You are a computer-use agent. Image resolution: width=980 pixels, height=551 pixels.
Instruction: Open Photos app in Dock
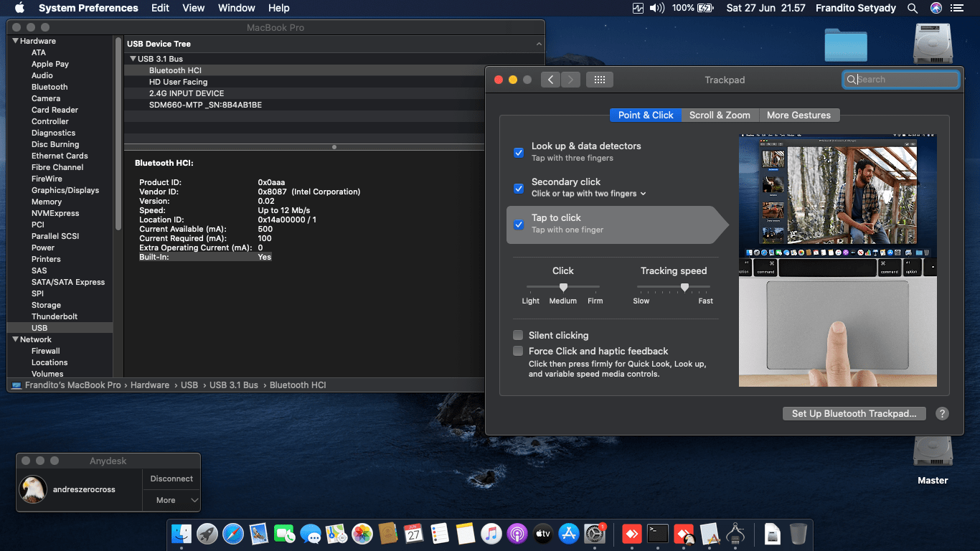pyautogui.click(x=362, y=534)
